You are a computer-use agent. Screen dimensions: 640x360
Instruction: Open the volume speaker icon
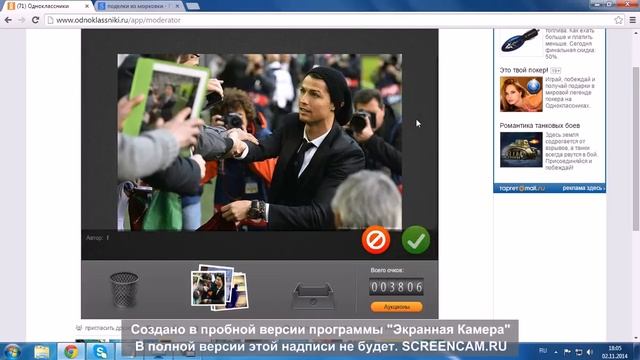[x=589, y=351]
